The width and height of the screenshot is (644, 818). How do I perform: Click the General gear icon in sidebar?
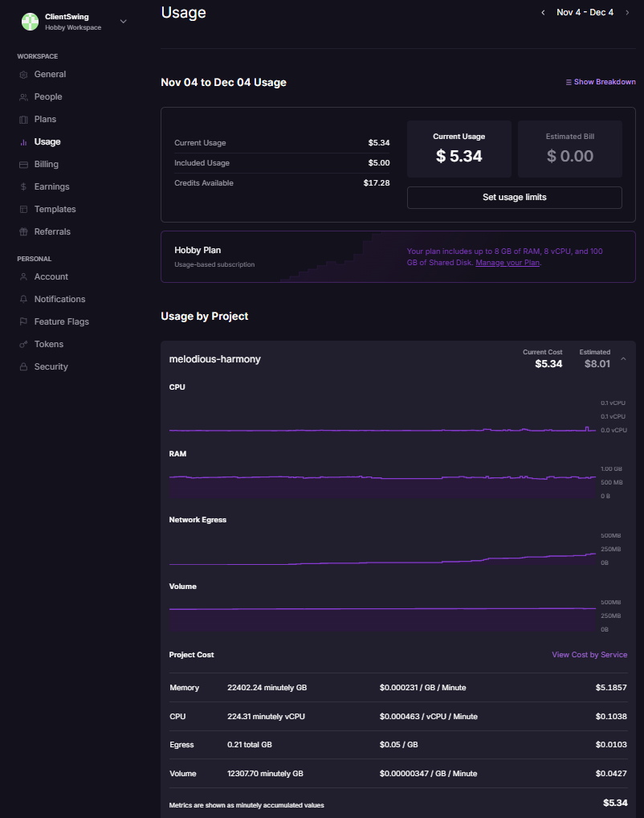(x=24, y=75)
